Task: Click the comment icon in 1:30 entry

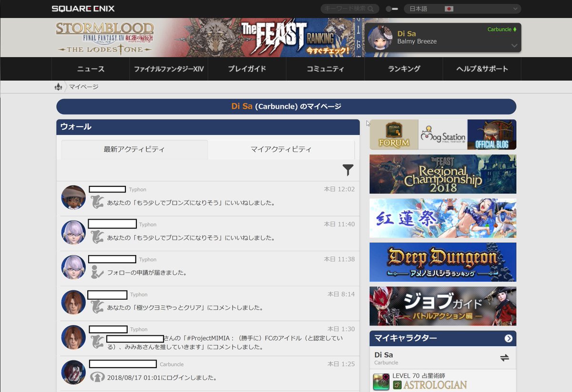Action: [97, 342]
